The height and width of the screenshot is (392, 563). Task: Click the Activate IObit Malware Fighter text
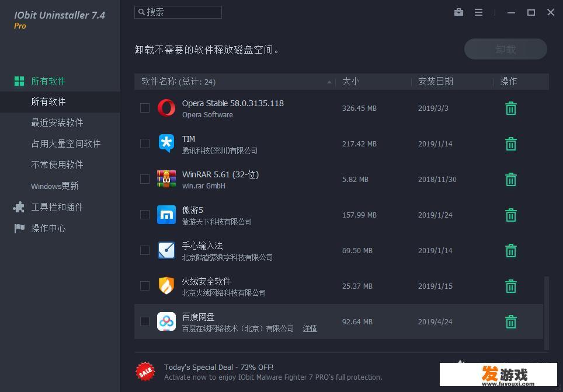click(273, 377)
